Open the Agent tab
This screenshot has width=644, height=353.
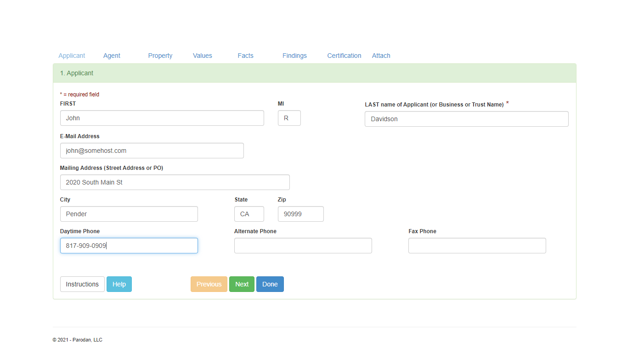pyautogui.click(x=112, y=56)
